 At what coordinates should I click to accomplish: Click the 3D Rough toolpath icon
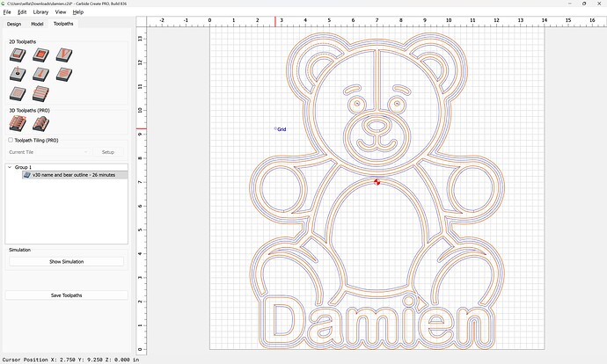17,124
